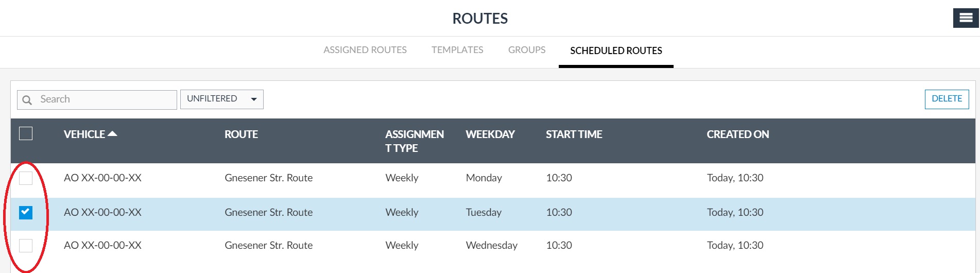The image size is (980, 273).
Task: Select the Scheduled Routes tab
Action: coord(616,50)
